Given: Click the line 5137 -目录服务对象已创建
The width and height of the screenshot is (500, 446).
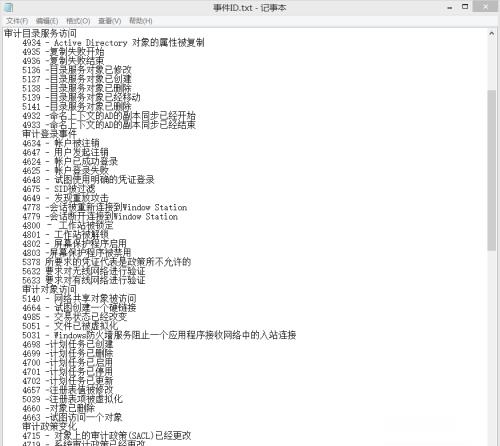Looking at the screenshot, I should (x=77, y=79).
